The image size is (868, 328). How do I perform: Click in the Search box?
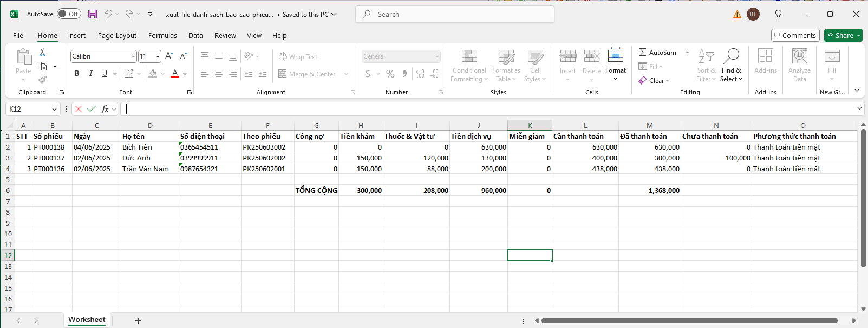(x=455, y=14)
